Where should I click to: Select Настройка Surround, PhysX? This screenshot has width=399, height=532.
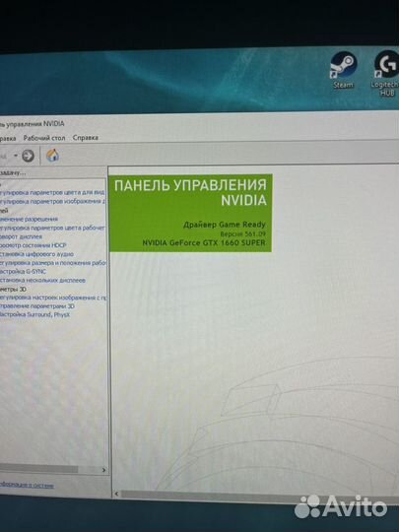[x=34, y=314]
